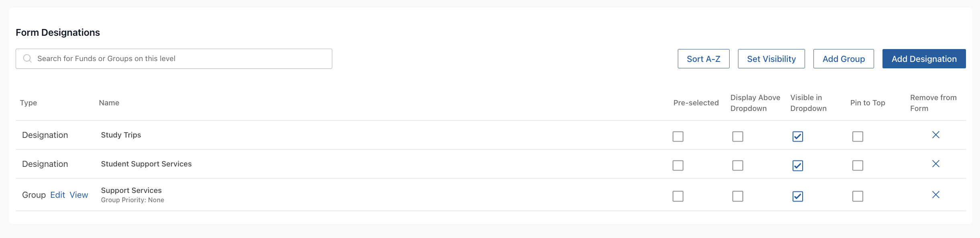View the Support Services group
This screenshot has height=238, width=980.
click(x=79, y=195)
